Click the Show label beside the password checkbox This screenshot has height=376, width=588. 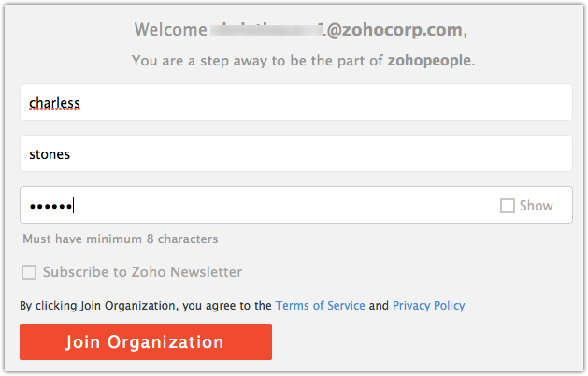click(536, 206)
